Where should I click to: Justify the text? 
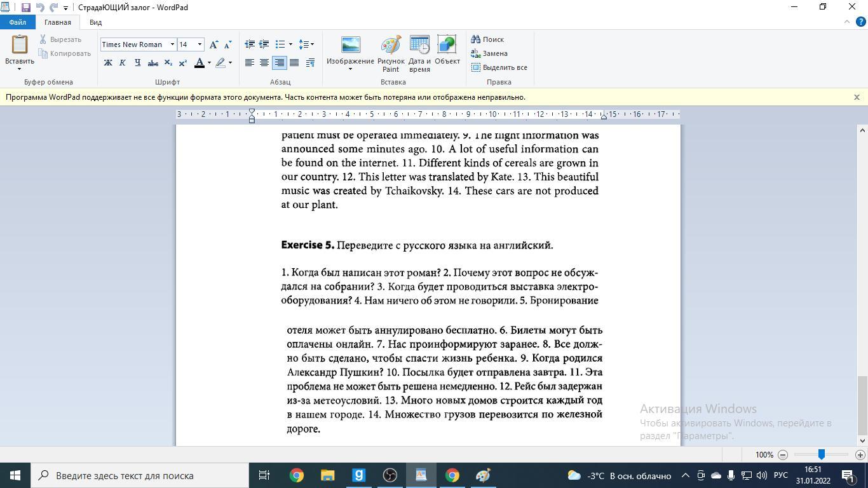[x=294, y=63]
